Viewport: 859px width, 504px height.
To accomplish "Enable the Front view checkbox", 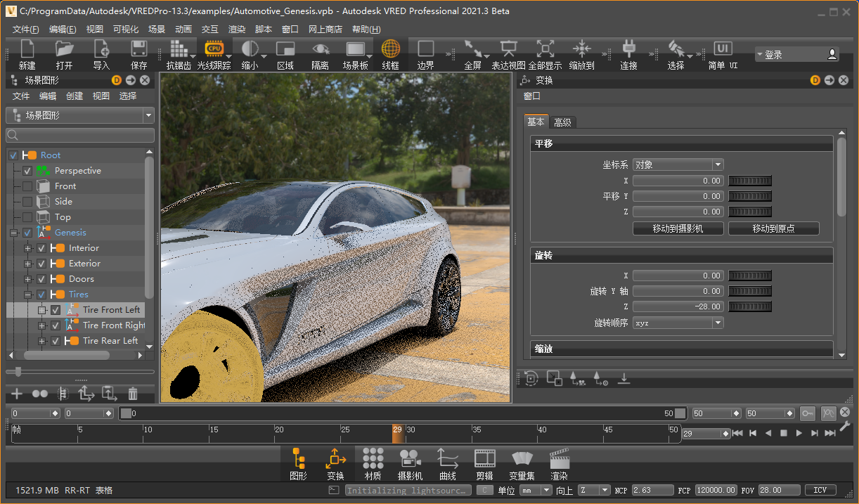I will (27, 186).
